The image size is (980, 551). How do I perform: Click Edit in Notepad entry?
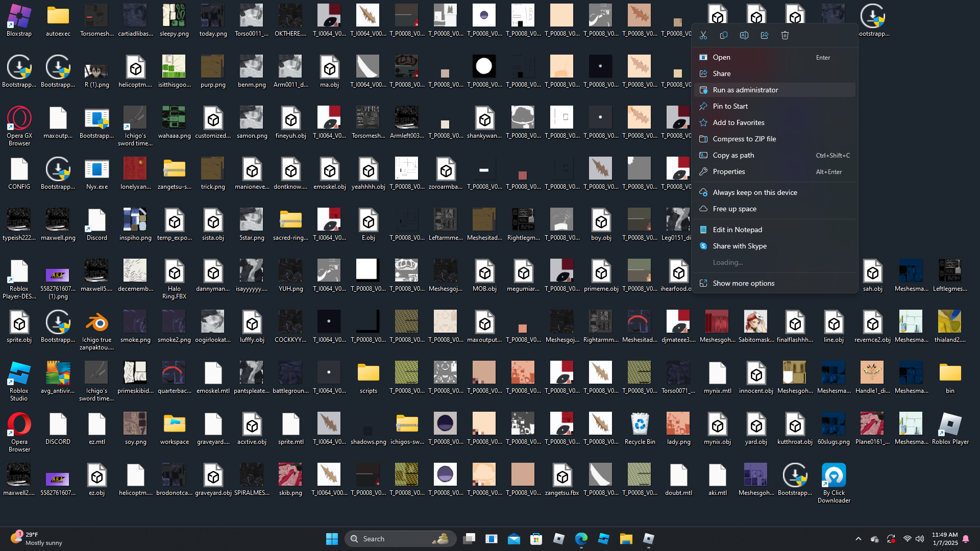click(737, 230)
